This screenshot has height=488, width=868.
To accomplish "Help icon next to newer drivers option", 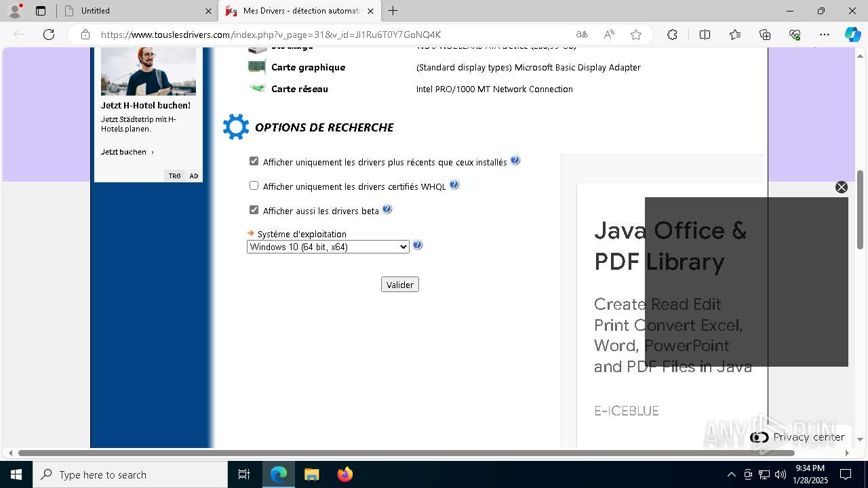I will point(515,161).
